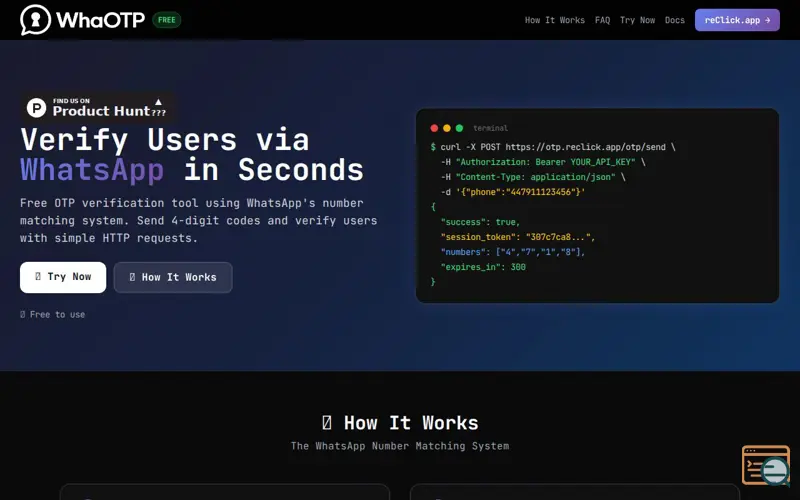800x500 pixels.
Task: Click the phone 447911123456 data line
Action: coord(513,192)
